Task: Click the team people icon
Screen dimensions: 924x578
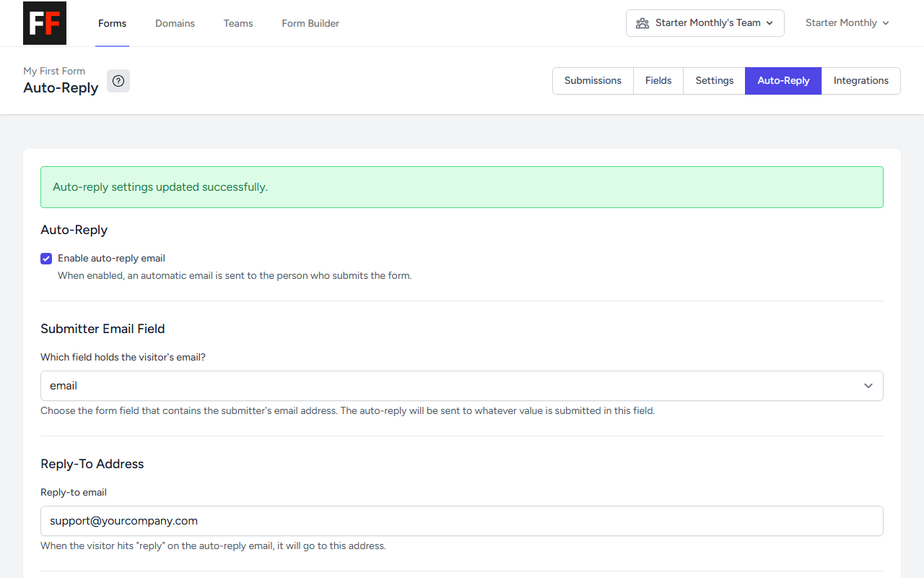Action: (x=642, y=23)
